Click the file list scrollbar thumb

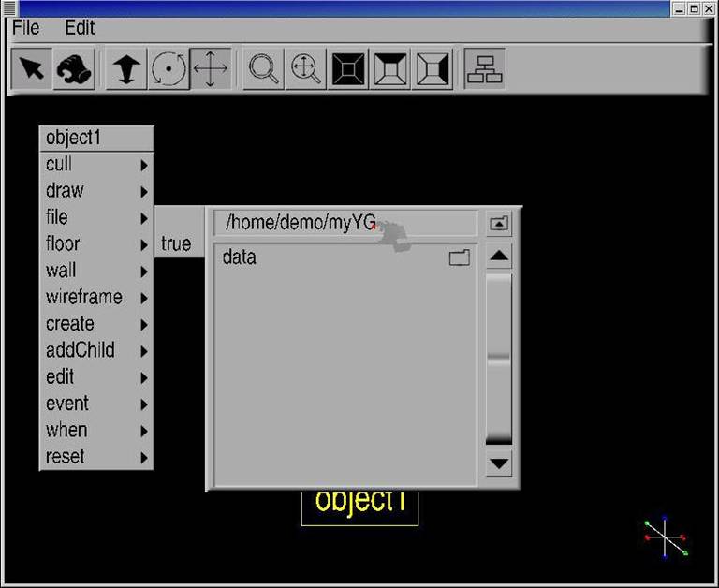[x=499, y=359]
